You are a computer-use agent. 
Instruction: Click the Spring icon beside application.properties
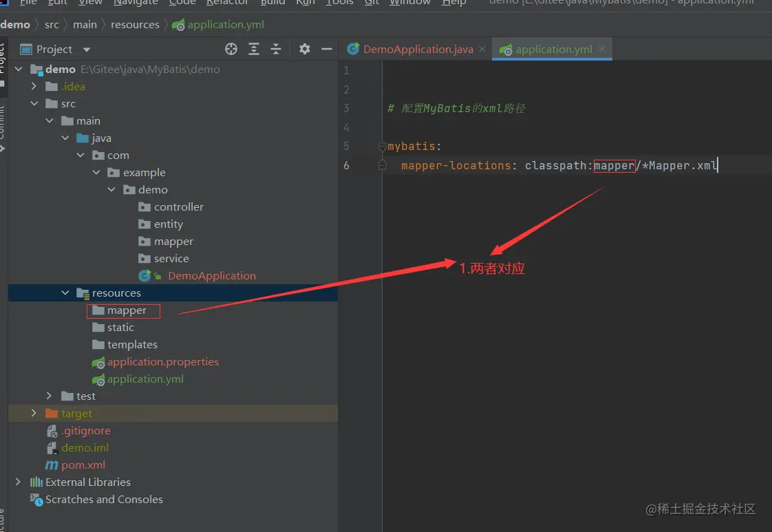coord(98,363)
